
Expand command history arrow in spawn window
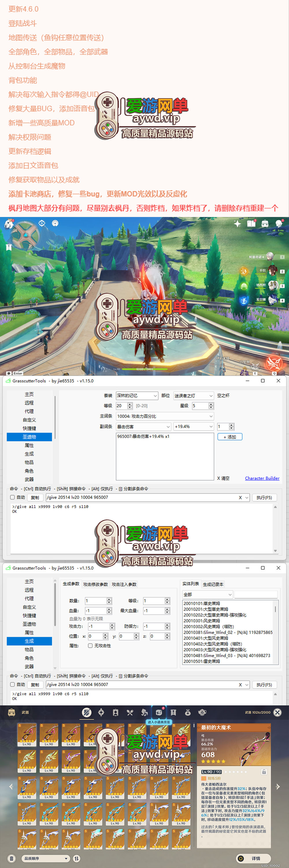(247, 685)
